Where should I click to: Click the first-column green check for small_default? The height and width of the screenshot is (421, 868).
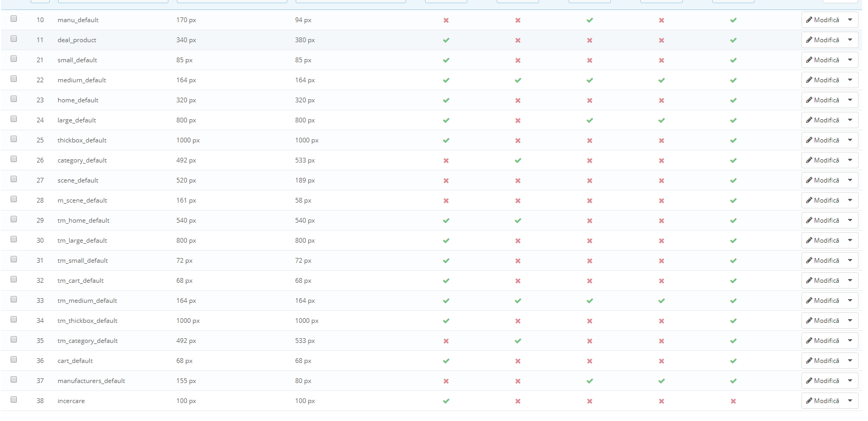pos(446,60)
